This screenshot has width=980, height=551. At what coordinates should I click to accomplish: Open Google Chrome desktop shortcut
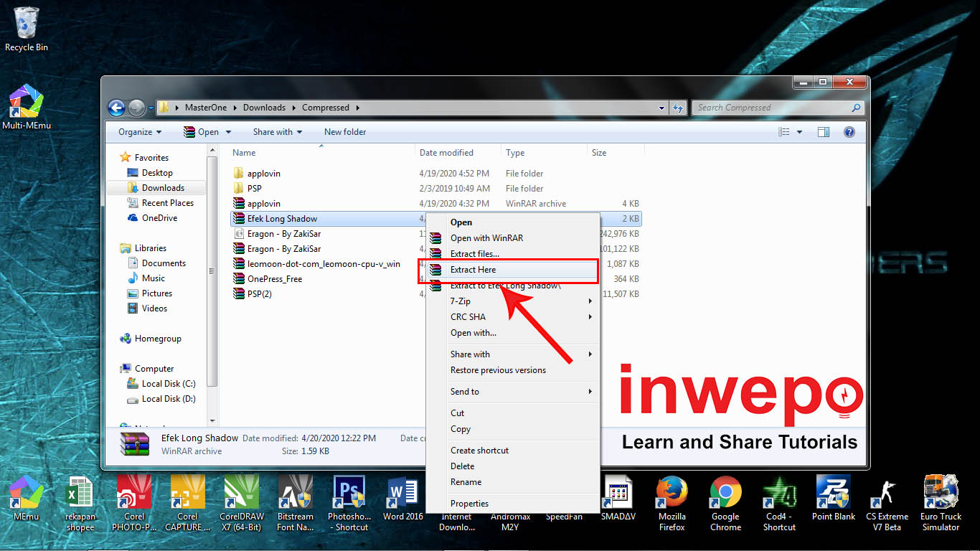pos(725,502)
